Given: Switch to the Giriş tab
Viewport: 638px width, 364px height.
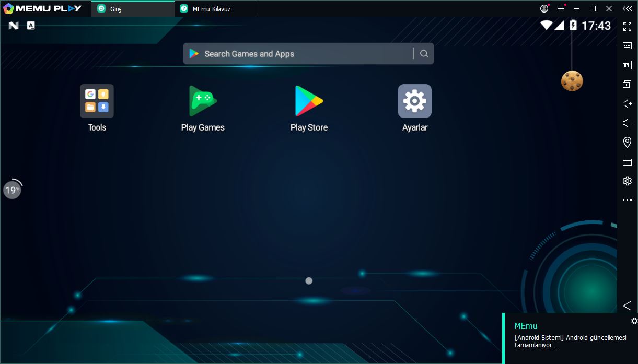Looking at the screenshot, I should [x=133, y=9].
